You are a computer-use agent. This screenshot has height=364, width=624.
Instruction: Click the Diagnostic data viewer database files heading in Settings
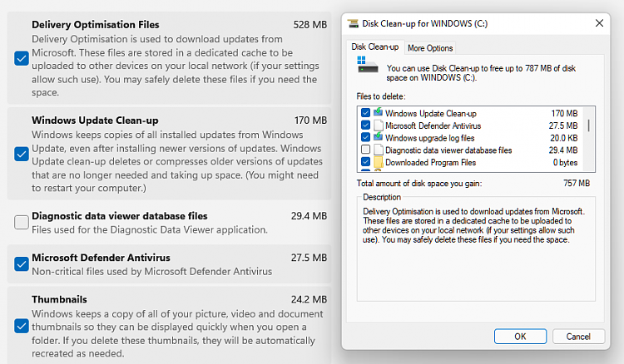(x=120, y=216)
